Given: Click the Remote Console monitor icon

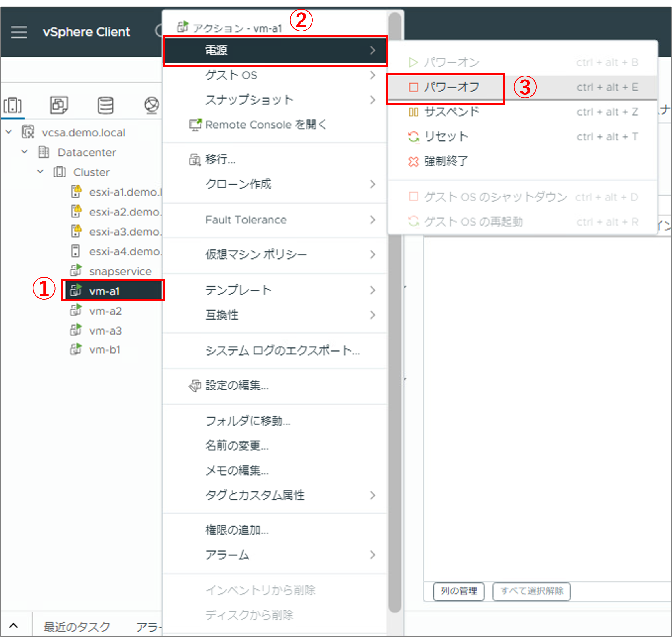Looking at the screenshot, I should [195, 125].
